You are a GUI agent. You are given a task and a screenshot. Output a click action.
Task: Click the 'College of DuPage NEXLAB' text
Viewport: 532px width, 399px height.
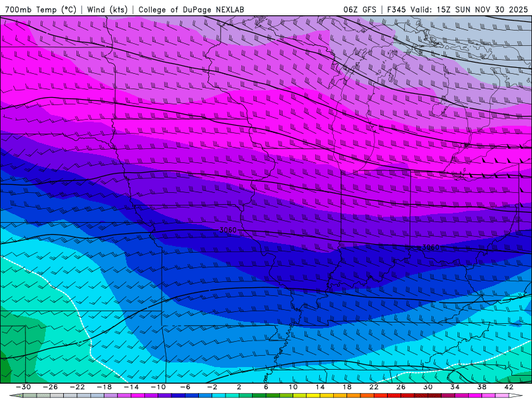click(191, 9)
